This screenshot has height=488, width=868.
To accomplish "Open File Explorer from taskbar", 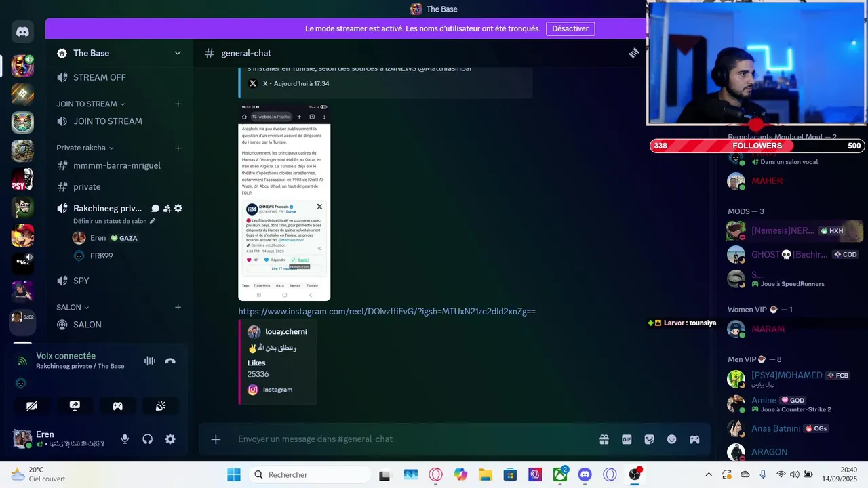I will 485,474.
